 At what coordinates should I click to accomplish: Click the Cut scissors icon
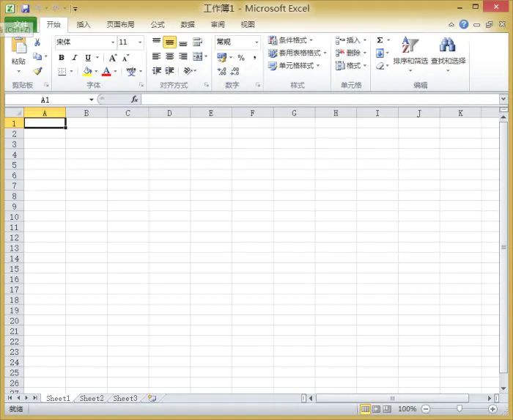37,43
